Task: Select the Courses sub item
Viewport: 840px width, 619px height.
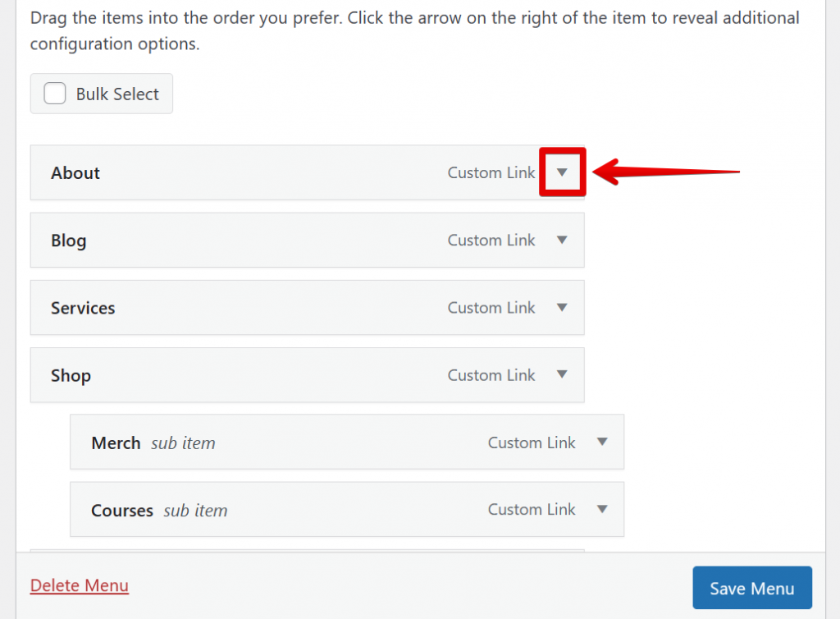Action: pyautogui.click(x=121, y=509)
